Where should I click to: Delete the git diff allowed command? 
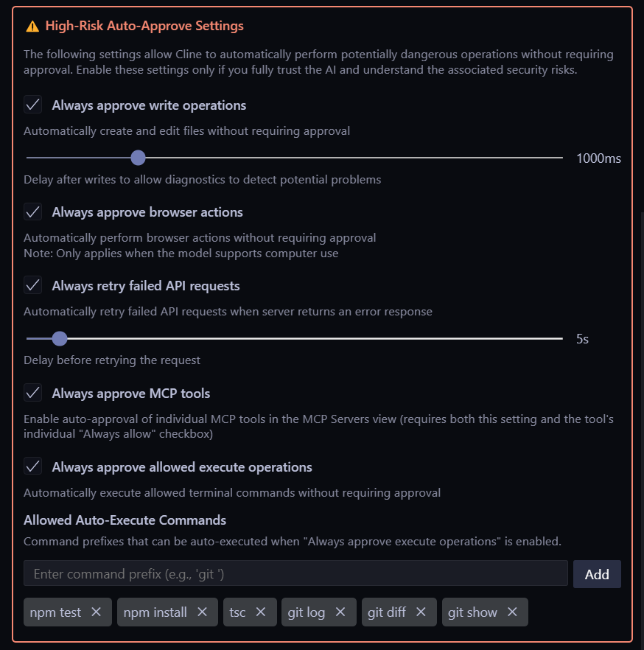[421, 612]
